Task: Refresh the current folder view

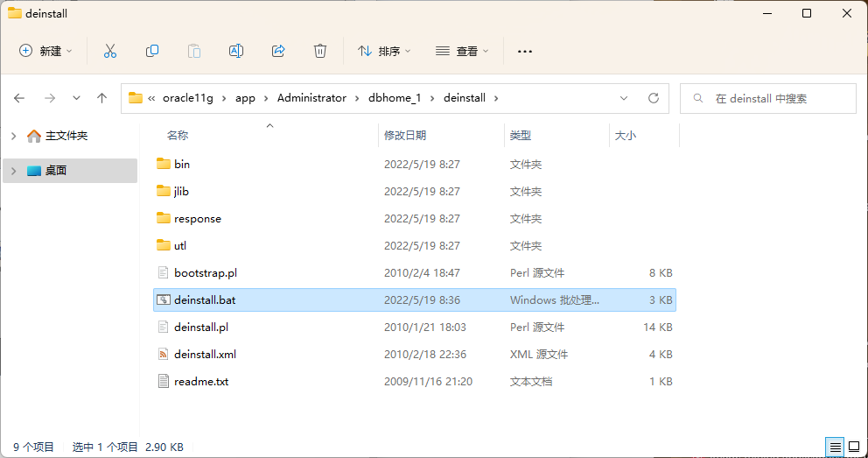Action: coord(654,98)
